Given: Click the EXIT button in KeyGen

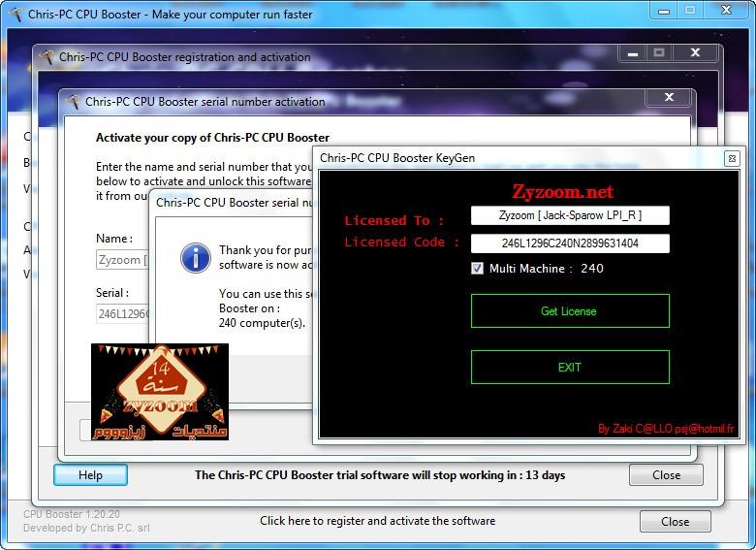Looking at the screenshot, I should pyautogui.click(x=570, y=367).
